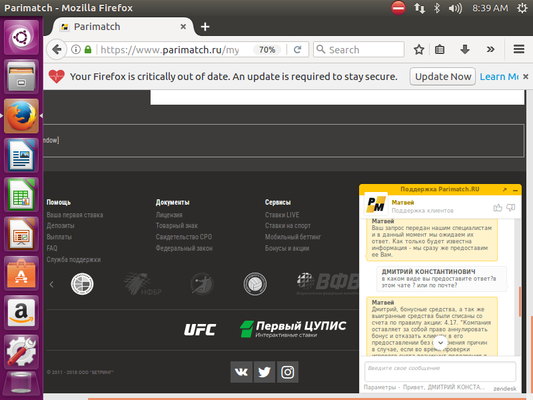Open the Ubuntu Dash search launcher
Image resolution: width=533 pixels, height=400 pixels.
(21, 37)
